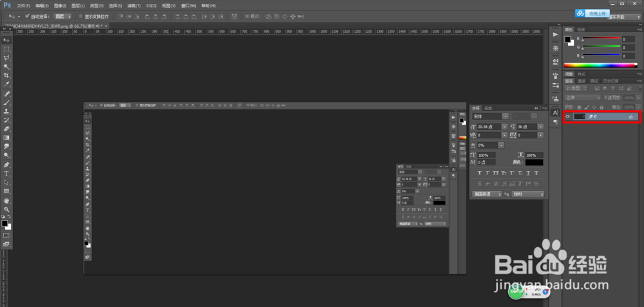Select the Dodge tool
This screenshot has height=307, width=644.
pos(6,155)
